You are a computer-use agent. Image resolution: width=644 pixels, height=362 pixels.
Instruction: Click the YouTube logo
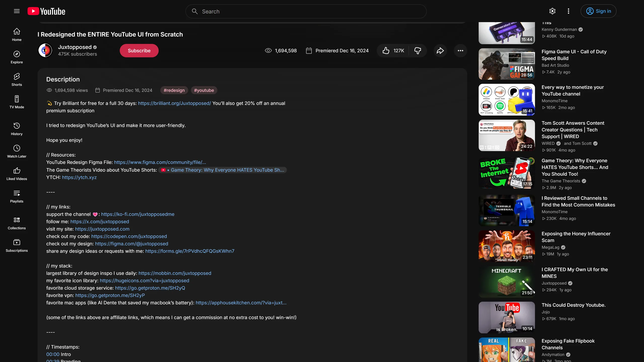click(46, 11)
